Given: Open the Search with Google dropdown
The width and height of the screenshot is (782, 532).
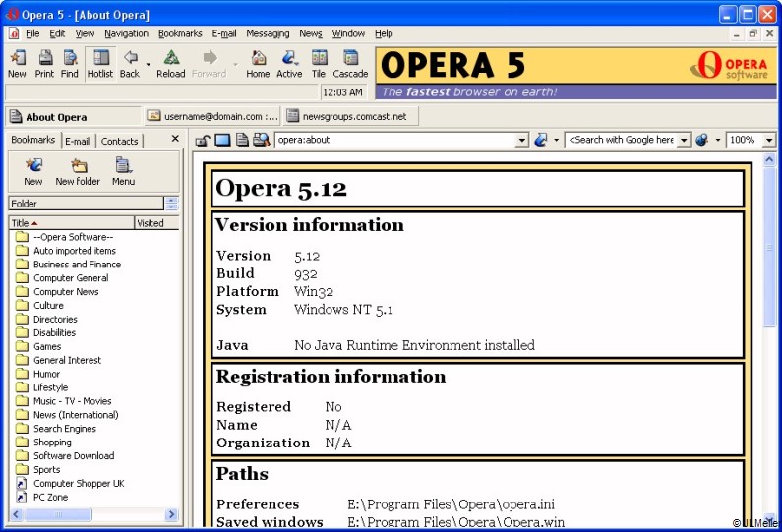Looking at the screenshot, I should click(x=685, y=140).
